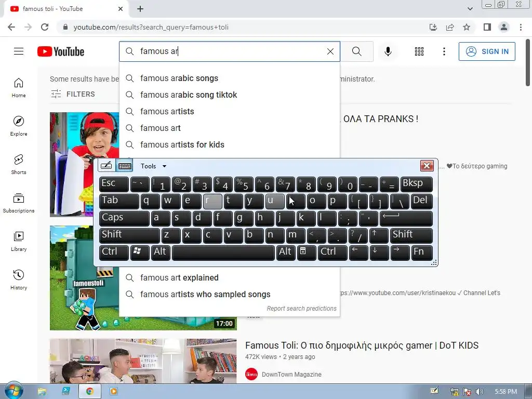
Task: Select suggestion 'famous artists for kids'
Action: pos(229,145)
